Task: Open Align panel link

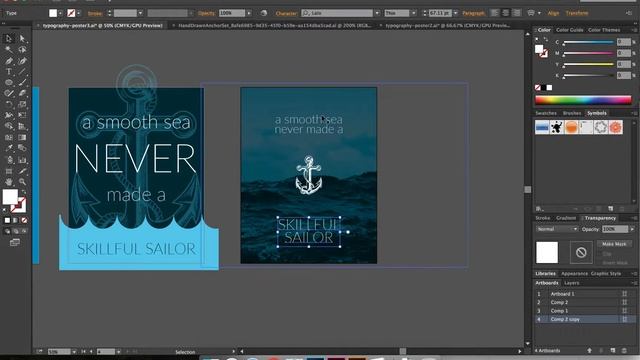Action: click(553, 13)
